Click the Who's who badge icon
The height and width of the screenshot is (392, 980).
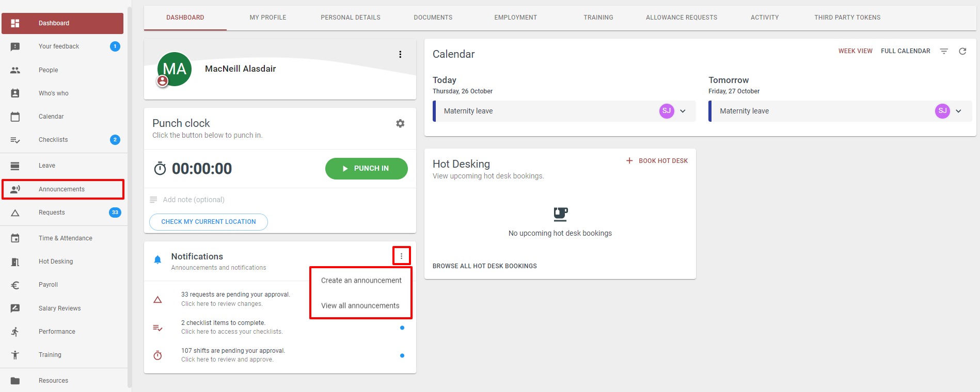(15, 93)
